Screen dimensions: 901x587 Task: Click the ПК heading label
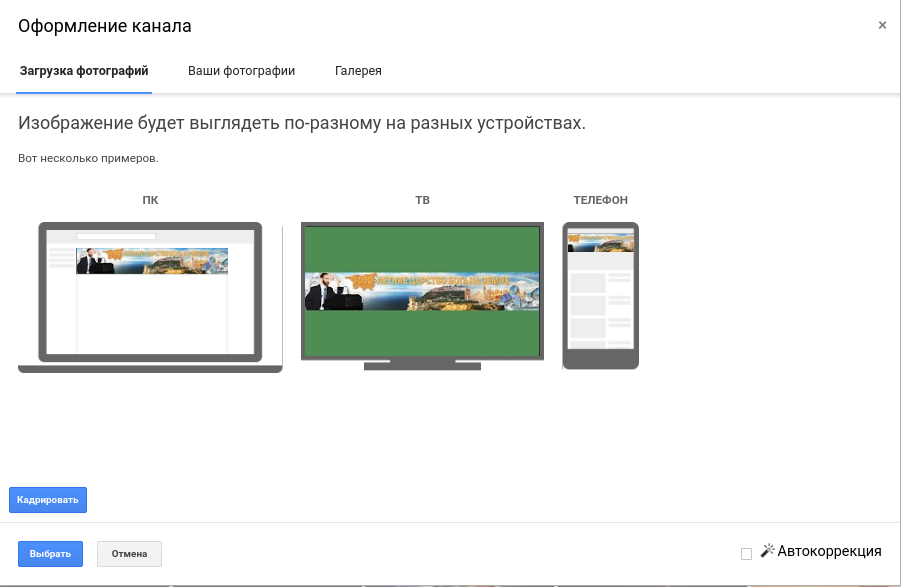(150, 200)
